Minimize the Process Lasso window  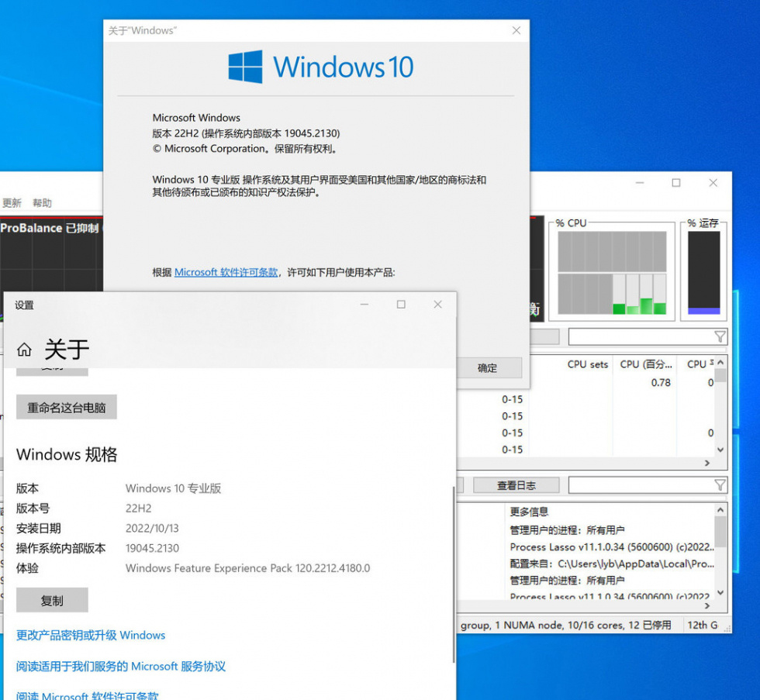click(640, 183)
